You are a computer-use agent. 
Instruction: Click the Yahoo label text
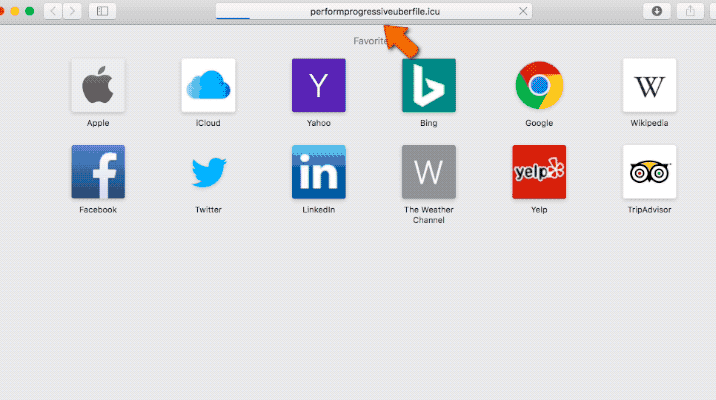point(319,123)
